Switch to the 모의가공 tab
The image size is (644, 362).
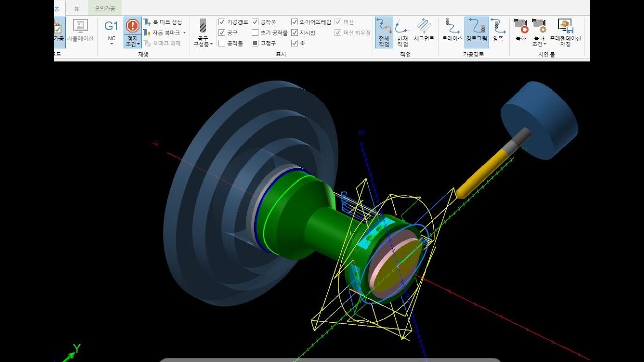105,8
